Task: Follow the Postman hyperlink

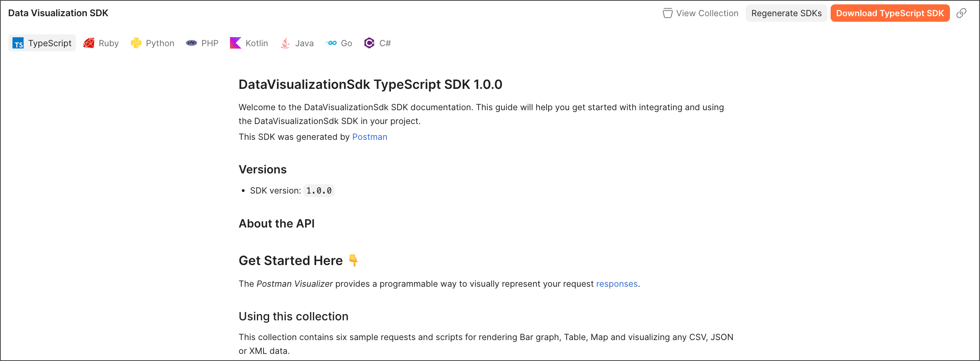Action: pos(369,137)
